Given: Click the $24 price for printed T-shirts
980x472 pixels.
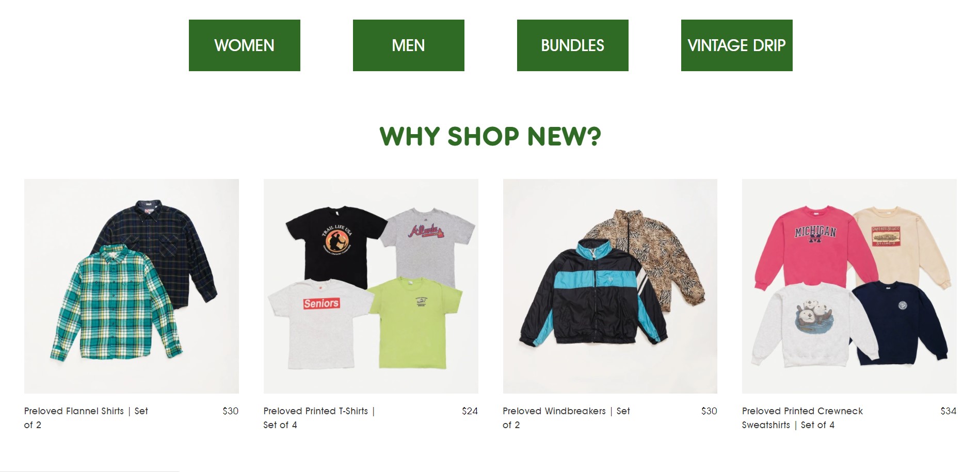Looking at the screenshot, I should pyautogui.click(x=470, y=411).
